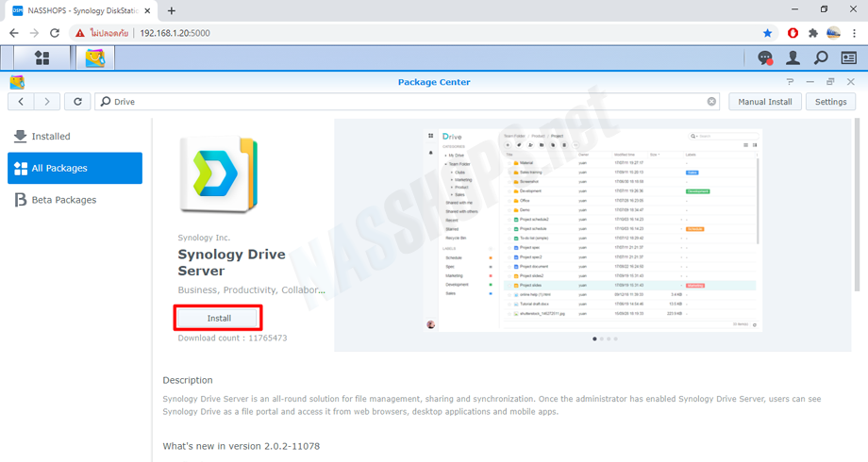
Task: Click the Install button
Action: click(x=219, y=318)
